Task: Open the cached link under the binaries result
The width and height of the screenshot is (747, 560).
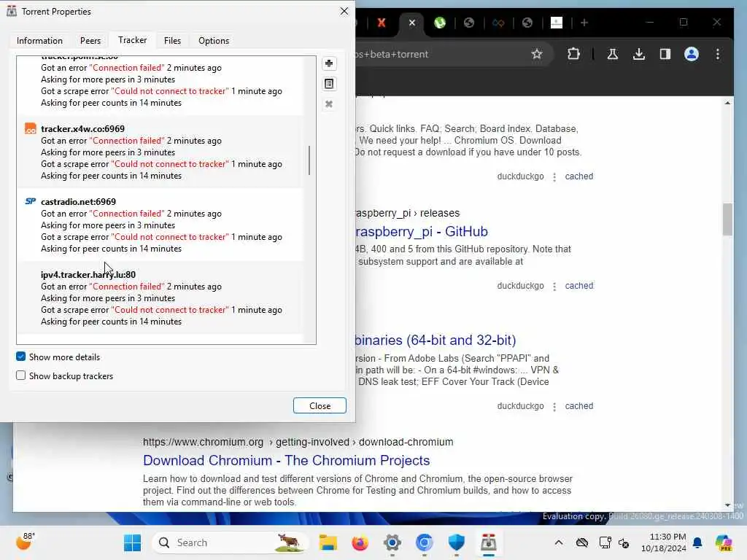Action: [x=578, y=406]
